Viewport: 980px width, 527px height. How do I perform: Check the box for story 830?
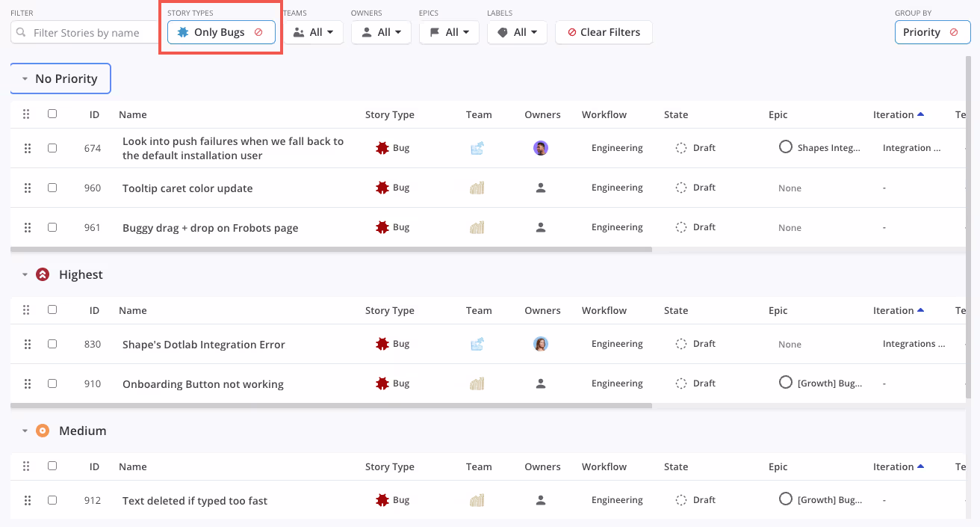pos(52,344)
